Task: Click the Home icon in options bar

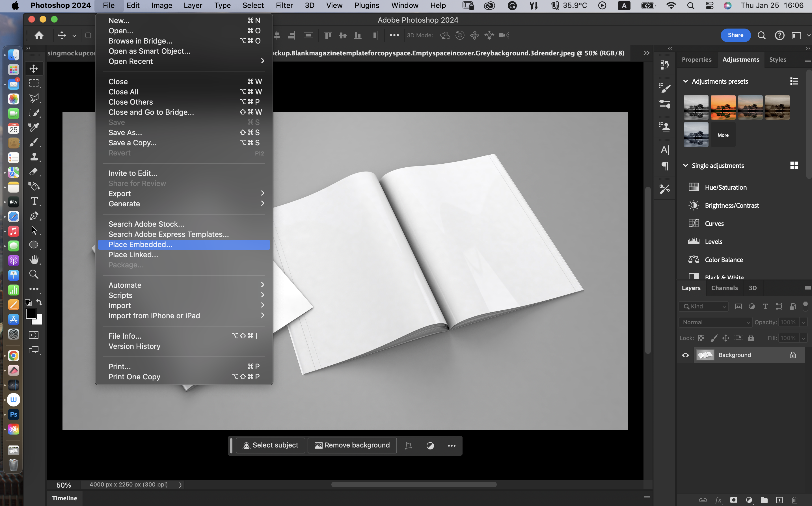Action: point(39,35)
